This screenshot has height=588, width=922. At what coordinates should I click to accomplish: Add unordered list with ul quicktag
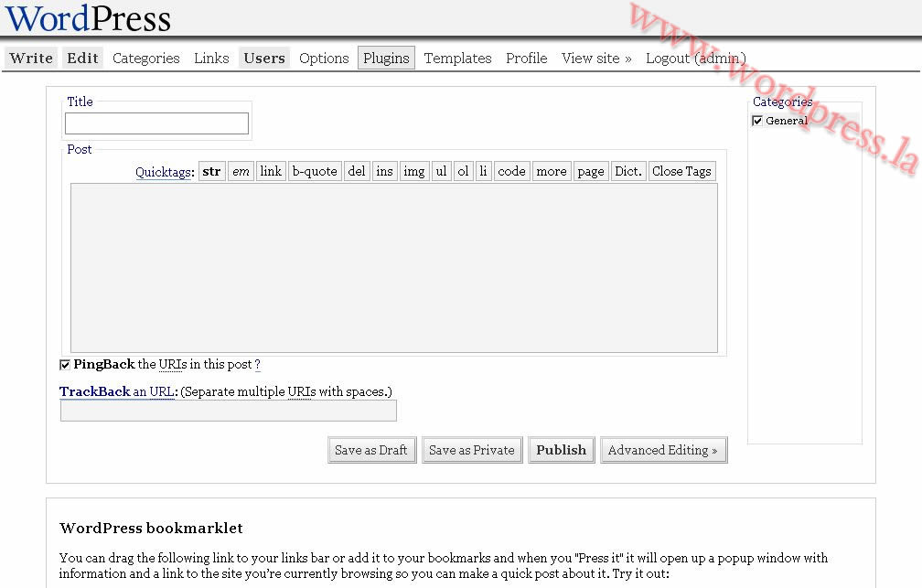coord(441,171)
